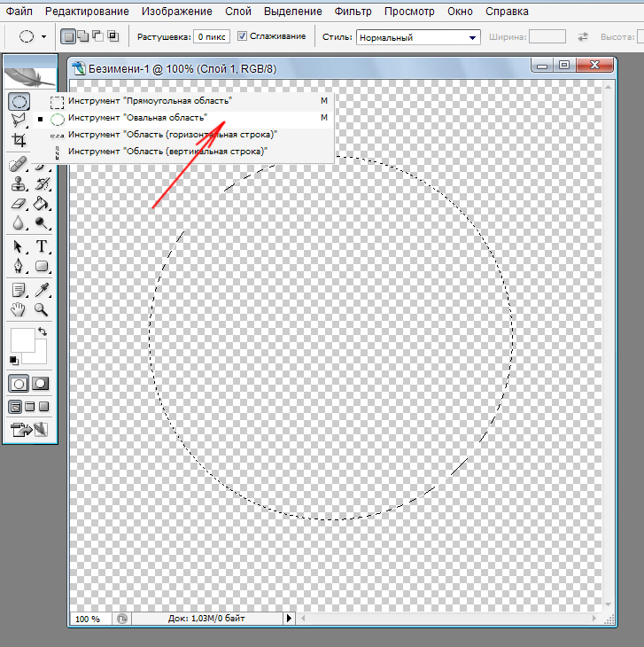Enable the add-to-selection mode button

pos(82,37)
